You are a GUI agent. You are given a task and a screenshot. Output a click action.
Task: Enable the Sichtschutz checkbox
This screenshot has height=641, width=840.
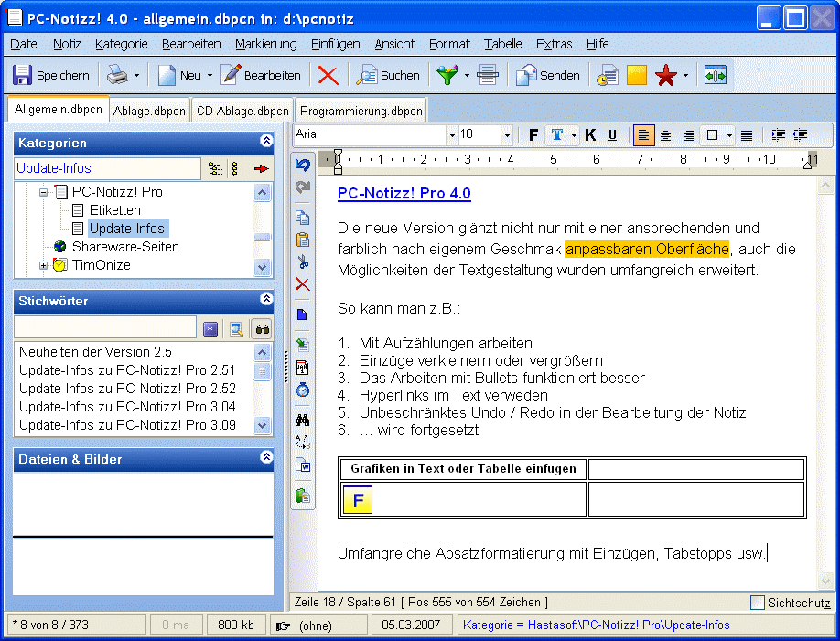[x=757, y=603]
